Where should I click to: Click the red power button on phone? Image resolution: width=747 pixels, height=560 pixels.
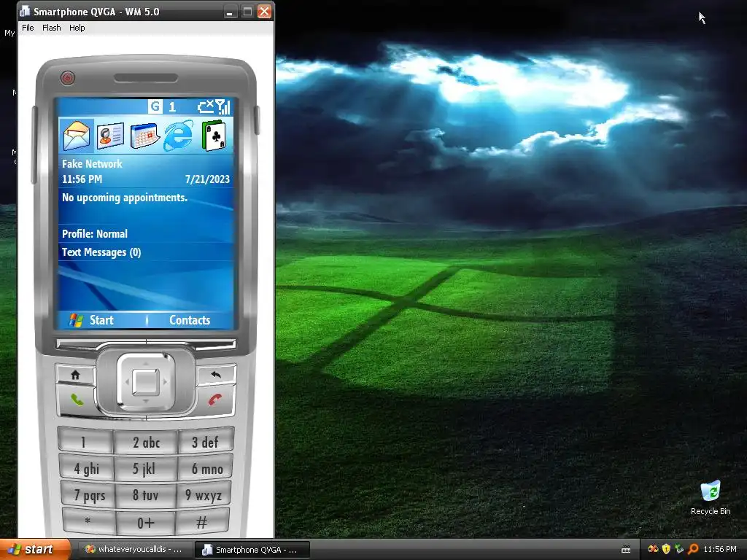(x=68, y=77)
